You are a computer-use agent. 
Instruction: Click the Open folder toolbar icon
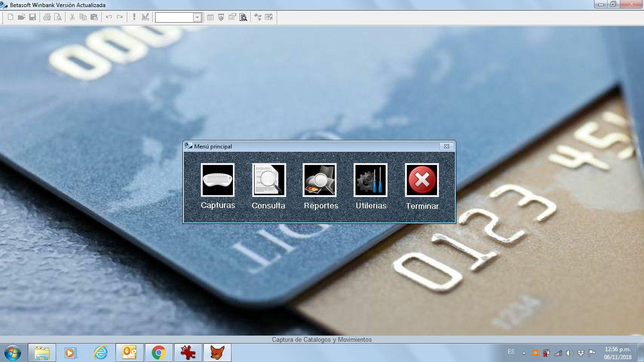(x=21, y=17)
